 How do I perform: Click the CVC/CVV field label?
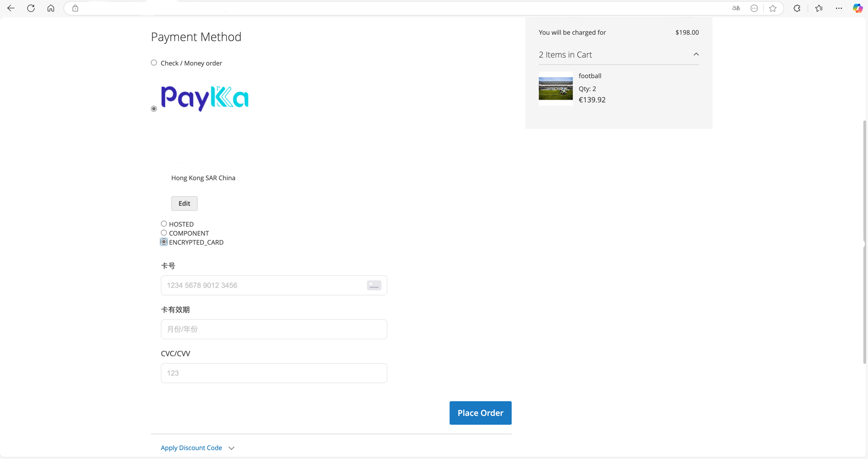point(175,354)
